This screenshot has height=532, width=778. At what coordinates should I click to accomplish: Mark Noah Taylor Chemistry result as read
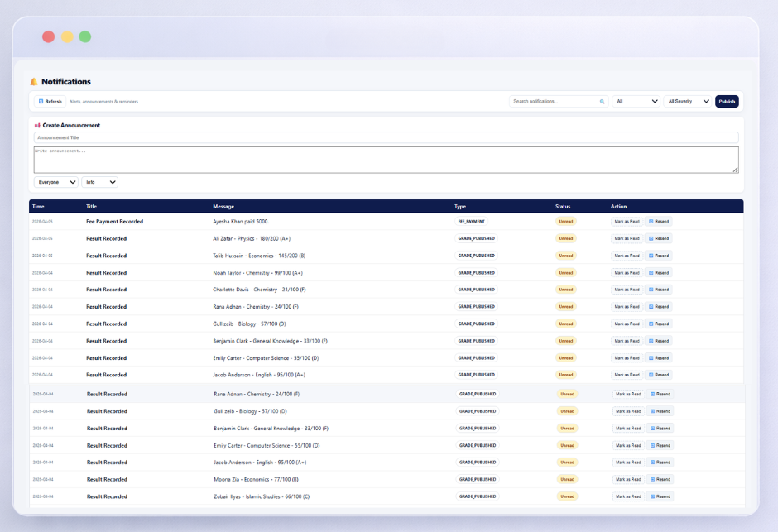[627, 273]
